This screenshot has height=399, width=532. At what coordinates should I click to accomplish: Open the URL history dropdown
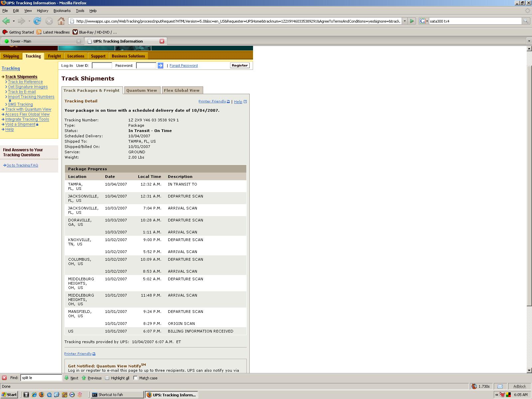405,21
